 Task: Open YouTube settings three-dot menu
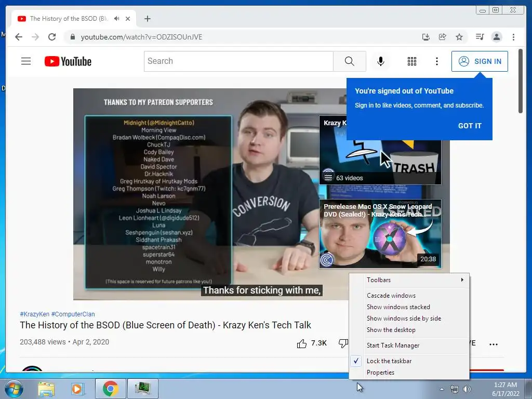[x=437, y=61]
